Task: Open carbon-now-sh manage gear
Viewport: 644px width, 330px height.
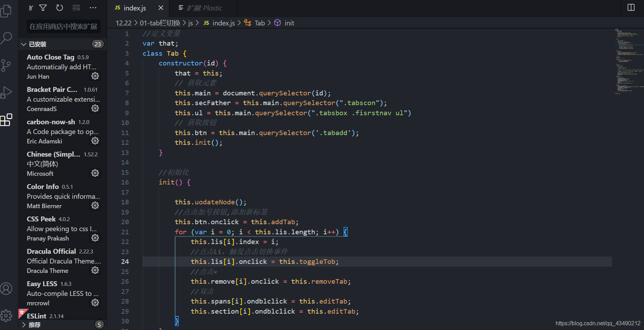Action: 95,141
